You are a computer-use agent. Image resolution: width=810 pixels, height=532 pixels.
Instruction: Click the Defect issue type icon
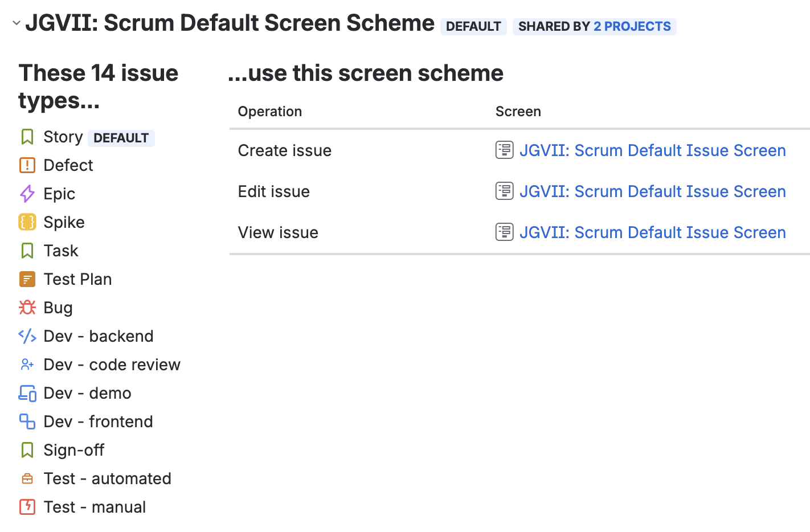click(27, 165)
